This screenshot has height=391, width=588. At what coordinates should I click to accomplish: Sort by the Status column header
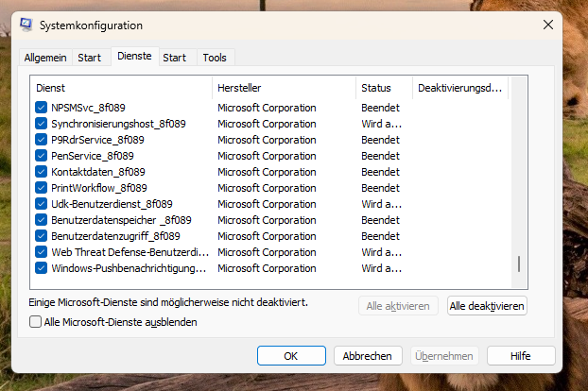(384, 88)
